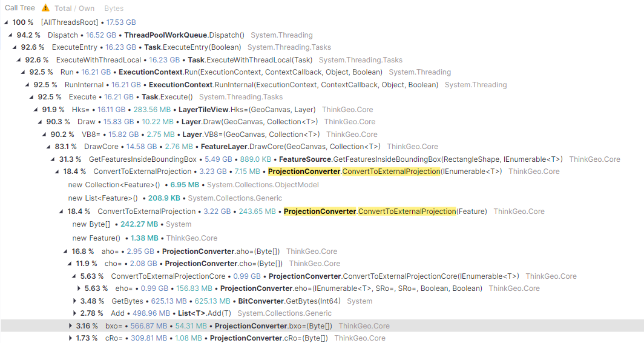Screen dimensions: 644x343
Task: Click the 208.9 KB List allocation value
Action: pos(164,198)
